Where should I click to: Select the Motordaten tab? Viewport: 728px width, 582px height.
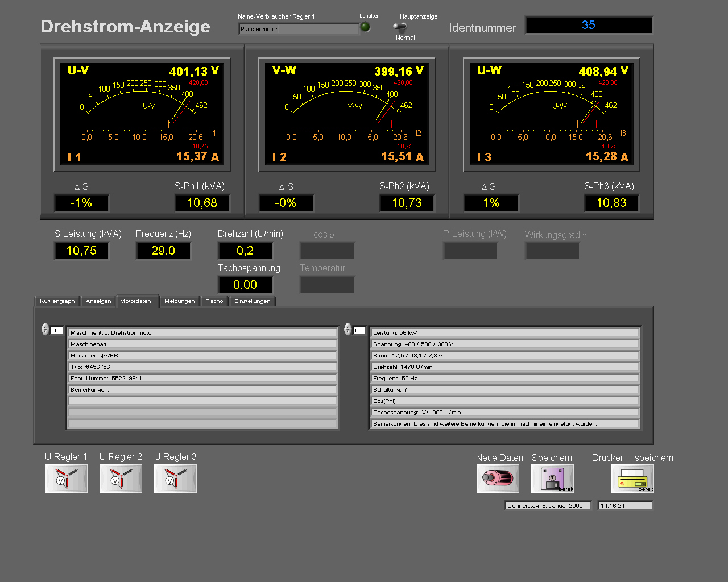(136, 301)
